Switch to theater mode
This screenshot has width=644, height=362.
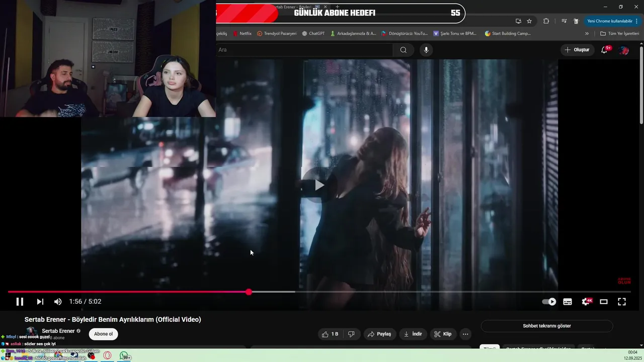[x=604, y=302]
